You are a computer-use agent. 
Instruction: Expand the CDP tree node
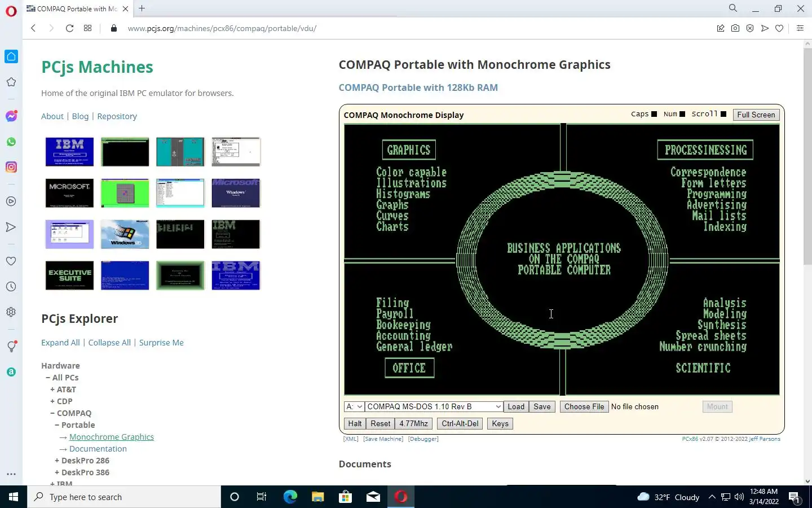(52, 401)
